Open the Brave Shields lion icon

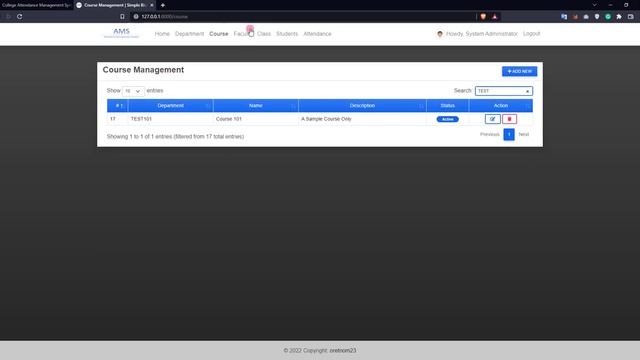483,16
